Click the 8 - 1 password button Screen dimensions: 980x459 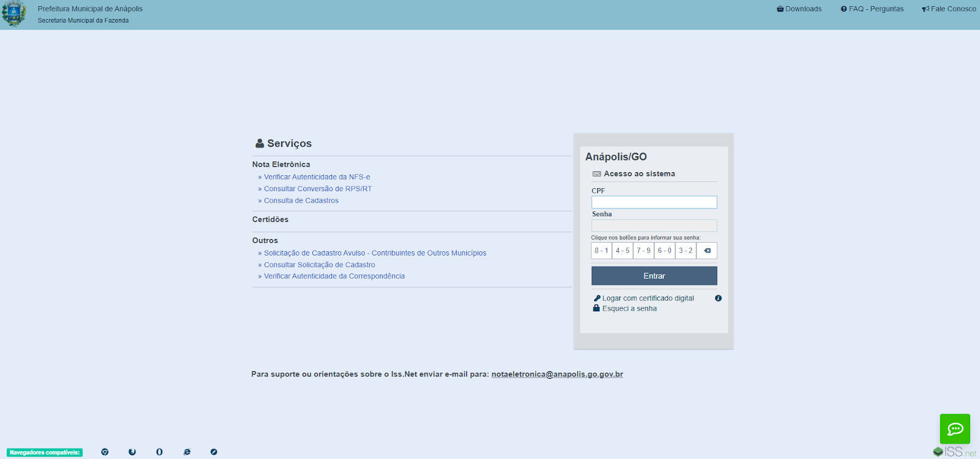(x=601, y=251)
